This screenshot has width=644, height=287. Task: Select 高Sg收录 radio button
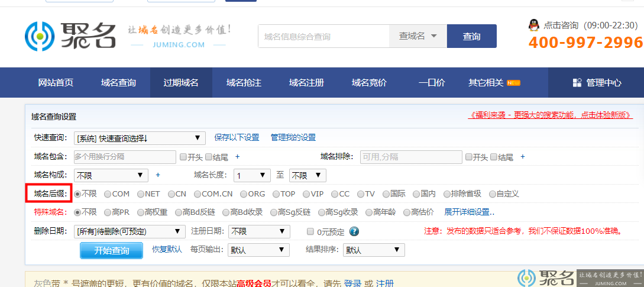coord(321,212)
